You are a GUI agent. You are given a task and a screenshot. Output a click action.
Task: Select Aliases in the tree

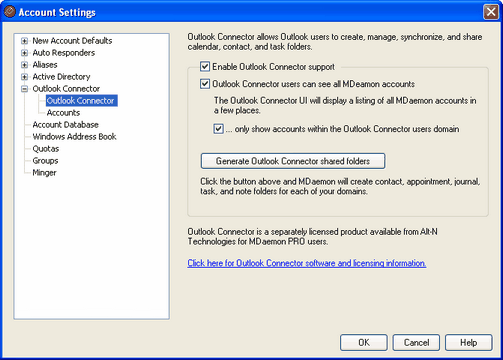click(x=45, y=65)
